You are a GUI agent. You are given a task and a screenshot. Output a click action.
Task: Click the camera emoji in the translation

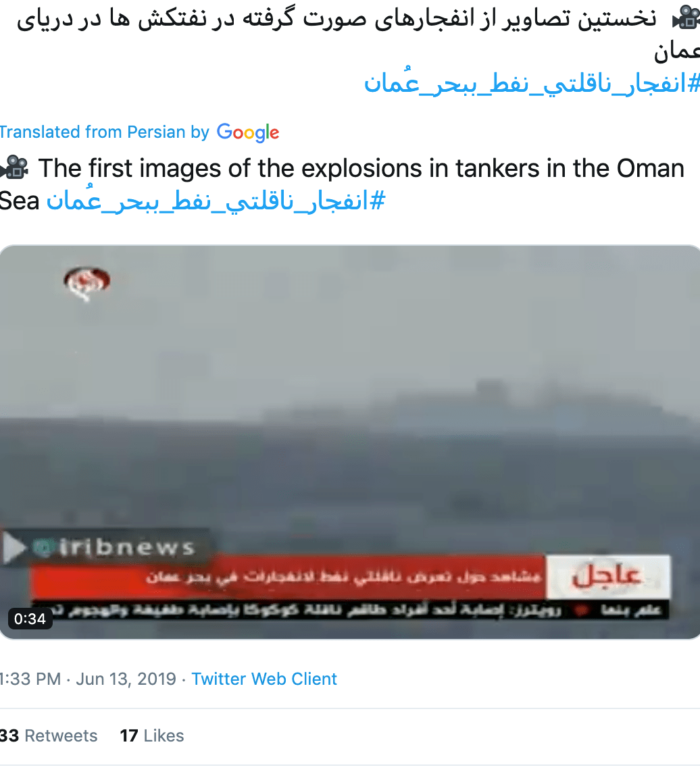tap(14, 167)
